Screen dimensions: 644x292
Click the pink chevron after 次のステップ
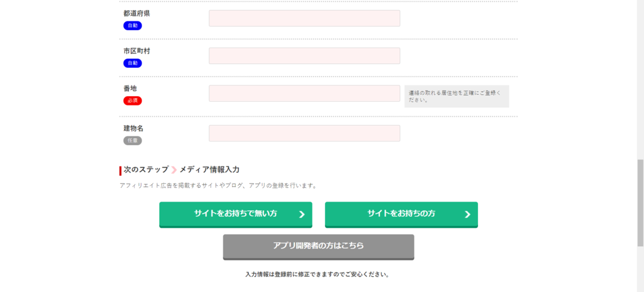pyautogui.click(x=174, y=170)
